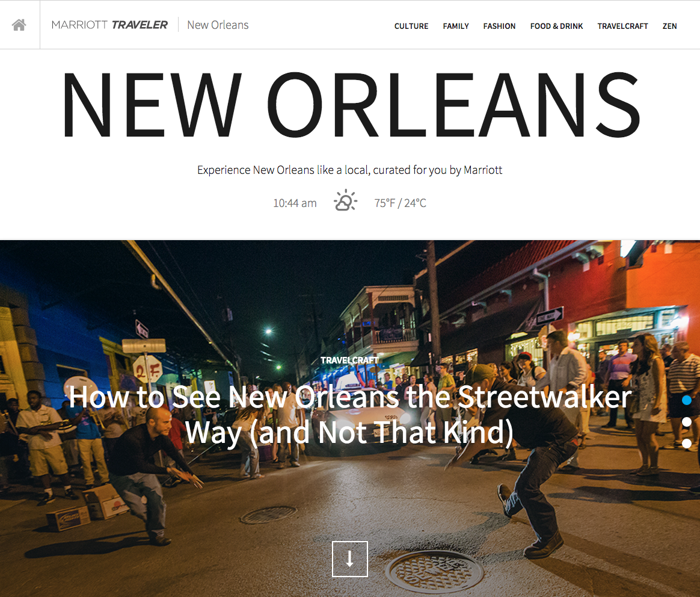The width and height of the screenshot is (700, 597).
Task: Click the Marriott Traveler logo
Action: tap(109, 25)
